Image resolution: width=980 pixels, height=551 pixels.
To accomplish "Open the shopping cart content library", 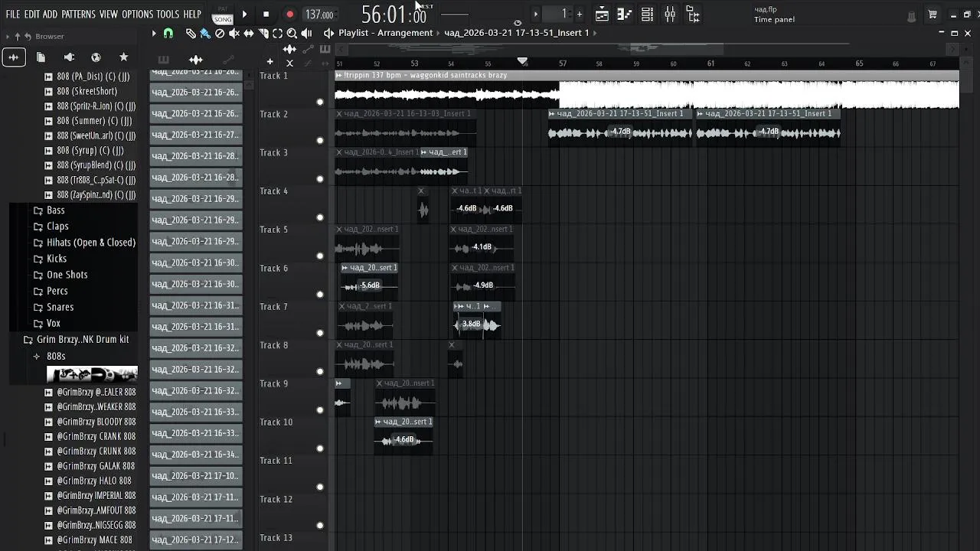I will click(x=933, y=15).
